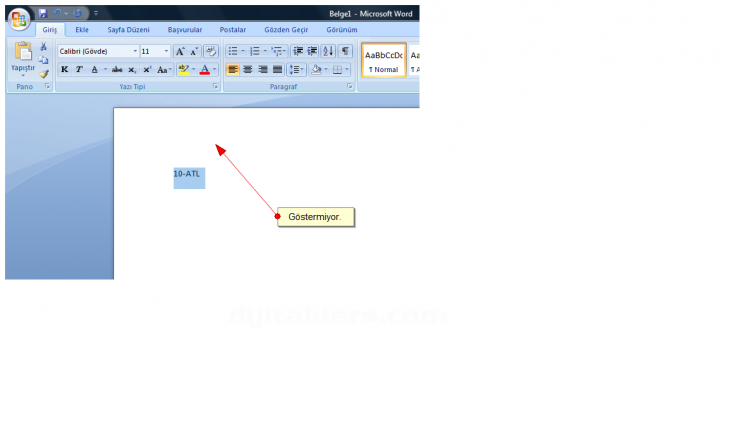This screenshot has height=430, width=730.
Task: Open the Ekle ribbon tab
Action: click(x=82, y=30)
